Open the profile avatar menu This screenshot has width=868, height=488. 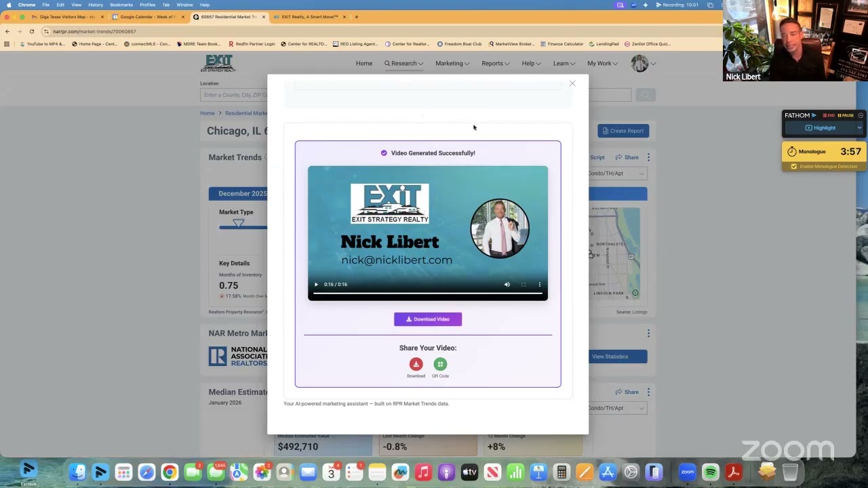pos(643,64)
